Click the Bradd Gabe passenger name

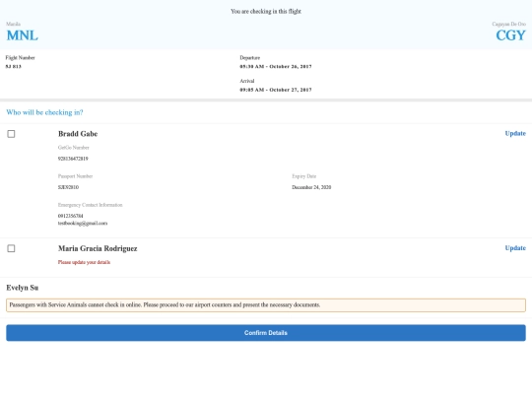pos(78,134)
